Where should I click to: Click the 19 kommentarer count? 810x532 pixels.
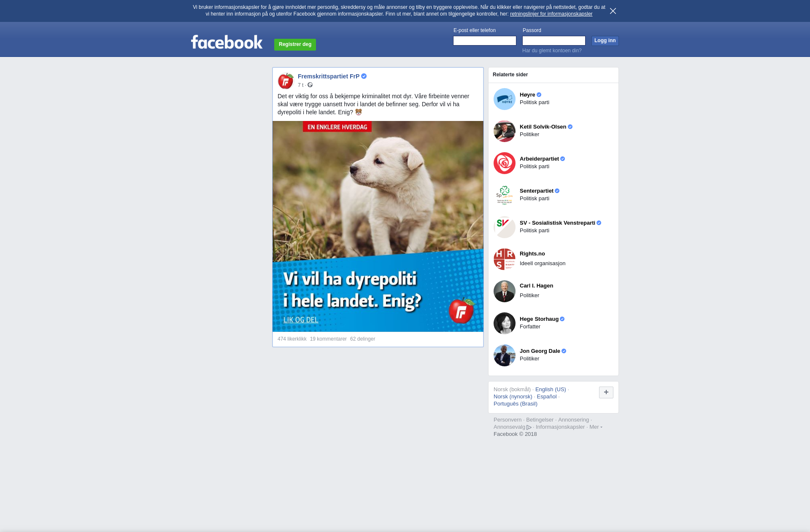328,339
